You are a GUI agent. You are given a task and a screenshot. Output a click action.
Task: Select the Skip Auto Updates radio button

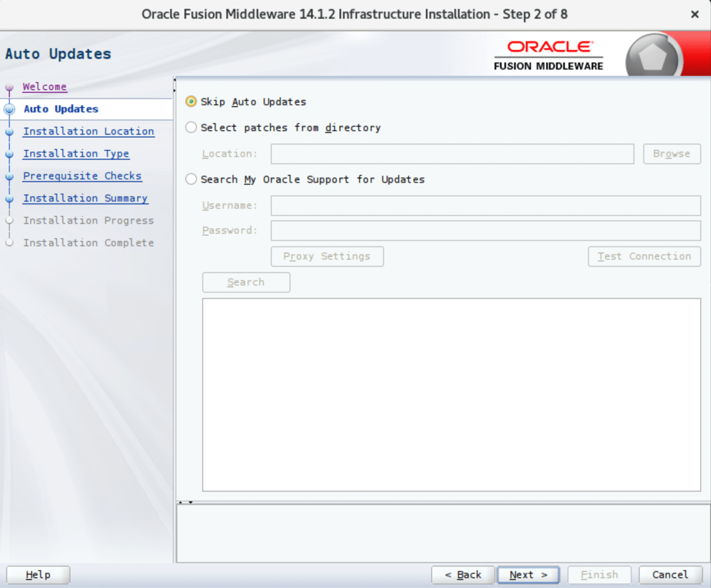(x=191, y=102)
